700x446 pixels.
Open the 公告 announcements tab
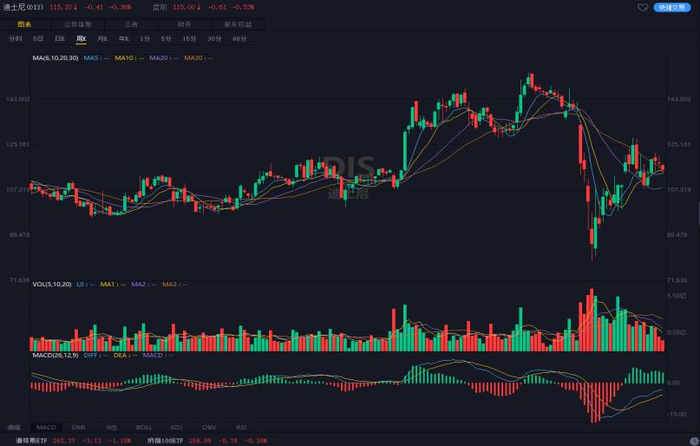pos(132,22)
